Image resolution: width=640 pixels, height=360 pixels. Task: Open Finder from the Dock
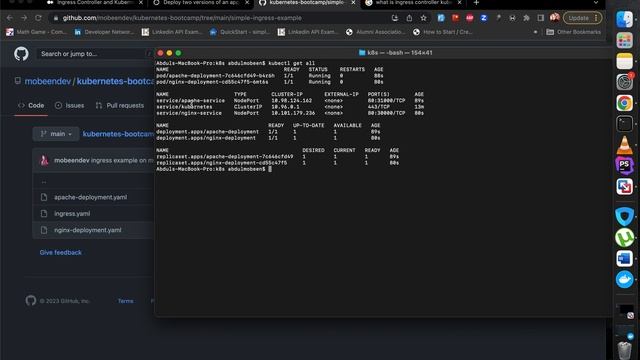[x=624, y=19]
